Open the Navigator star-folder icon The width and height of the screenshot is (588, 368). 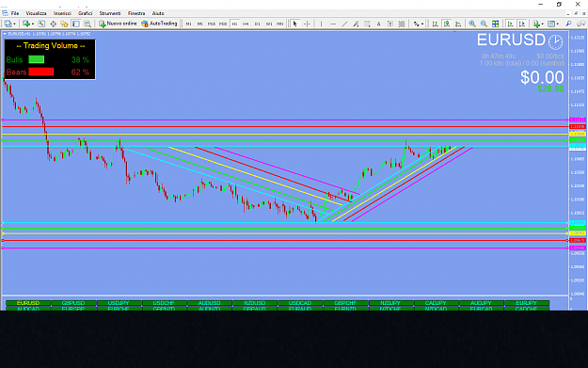[x=65, y=24]
